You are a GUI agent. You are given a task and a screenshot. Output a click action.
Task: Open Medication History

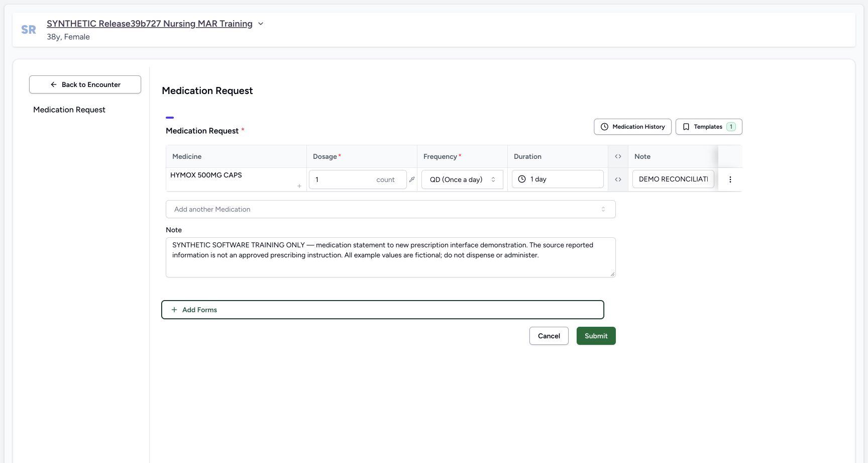632,127
